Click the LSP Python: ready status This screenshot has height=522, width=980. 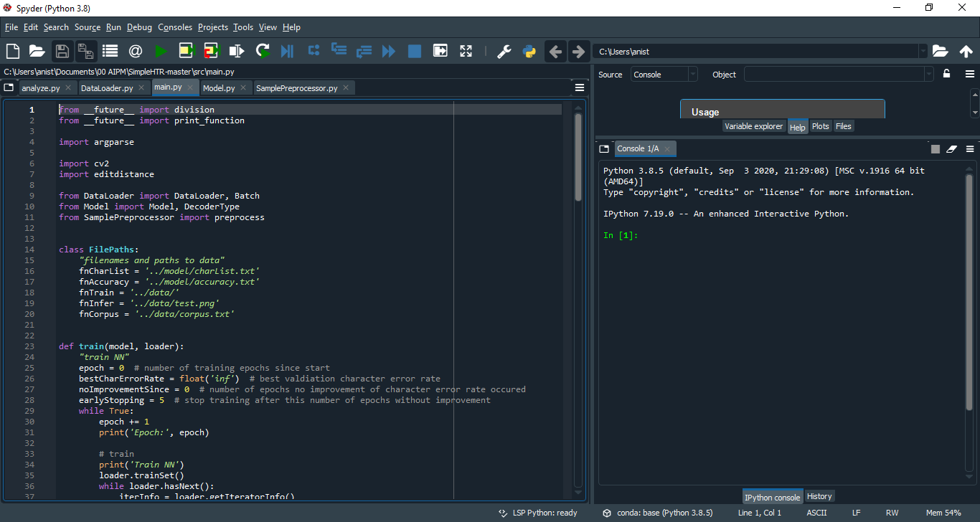click(x=538, y=513)
